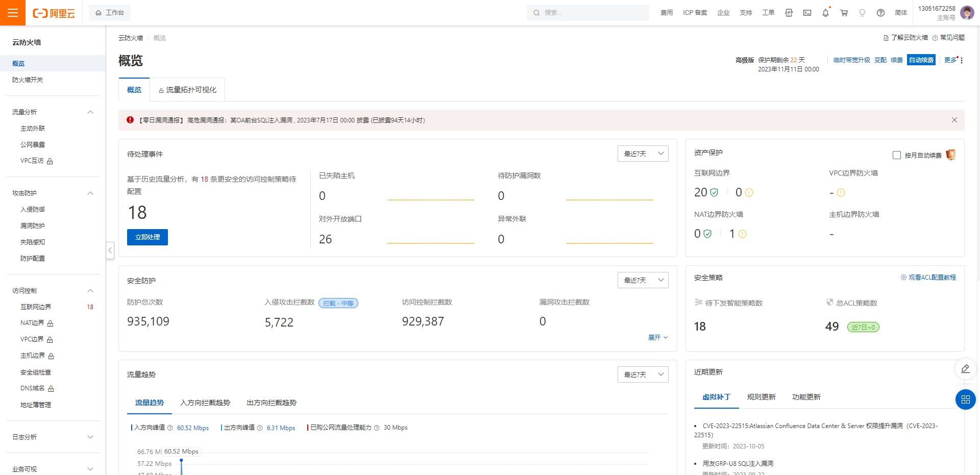Select the 入方向拦截趋势 tab
The width and height of the screenshot is (980, 475).
click(205, 403)
